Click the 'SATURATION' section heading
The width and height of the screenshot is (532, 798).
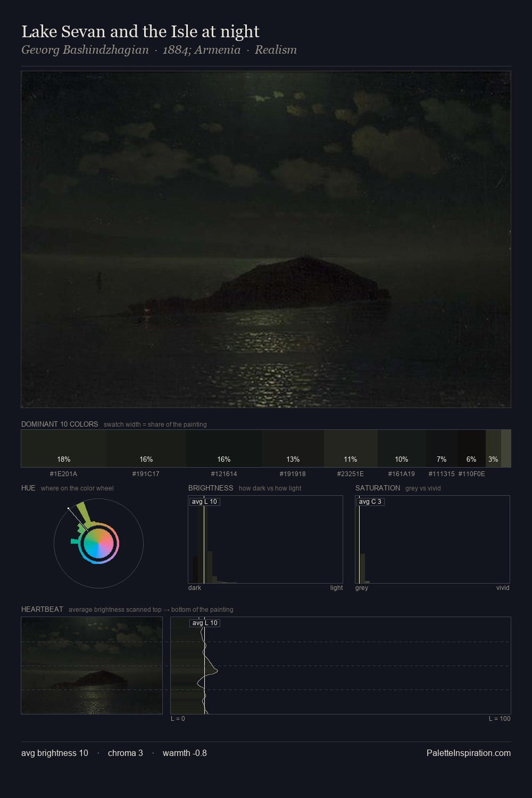[x=378, y=488]
